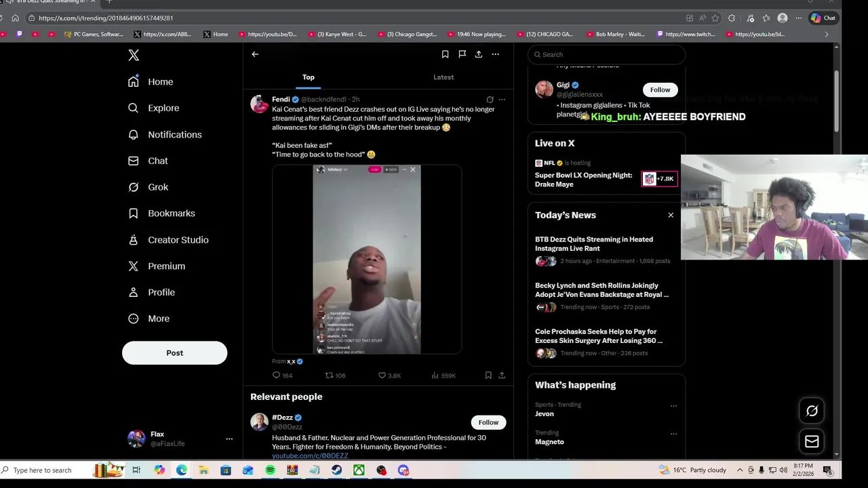
Task: Play the Dezz IG Live video
Action: (367, 259)
